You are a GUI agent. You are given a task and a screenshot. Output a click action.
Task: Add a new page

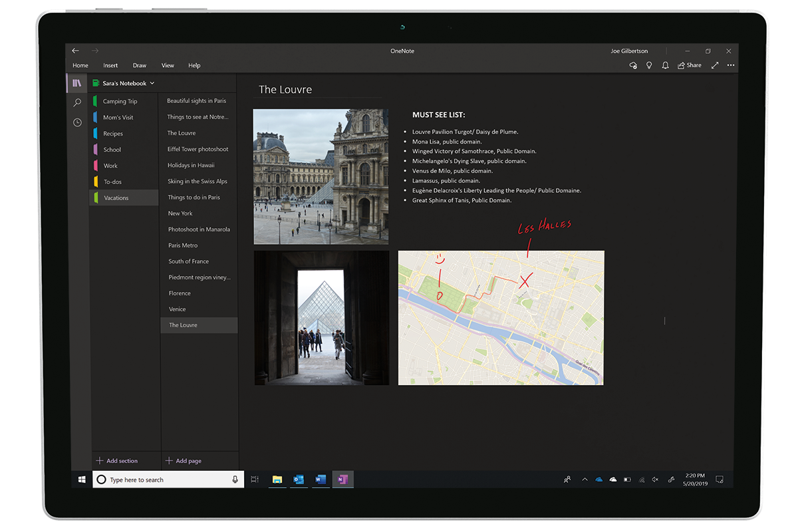point(184,460)
